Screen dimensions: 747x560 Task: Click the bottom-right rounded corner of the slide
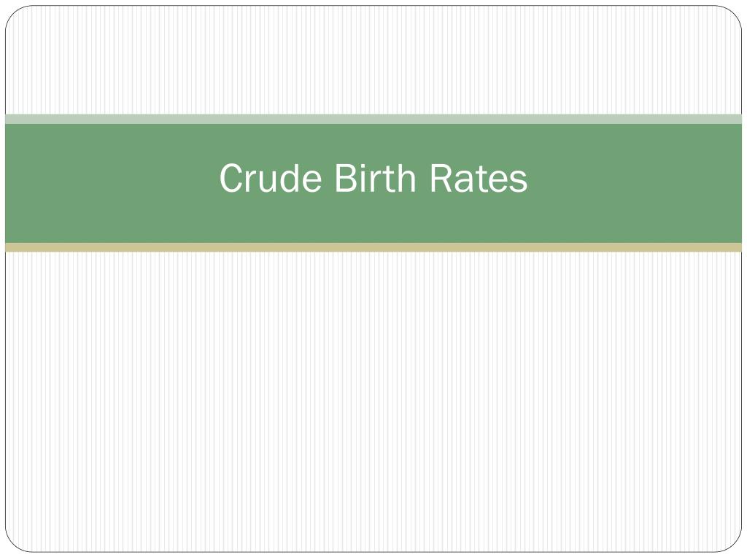pyautogui.click(x=734, y=544)
